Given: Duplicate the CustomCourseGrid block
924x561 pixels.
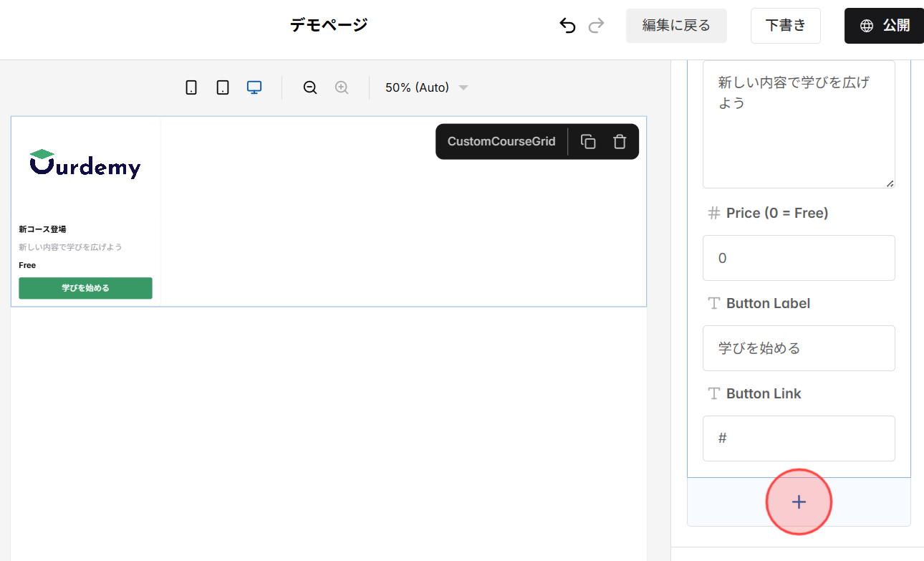Looking at the screenshot, I should 588,141.
